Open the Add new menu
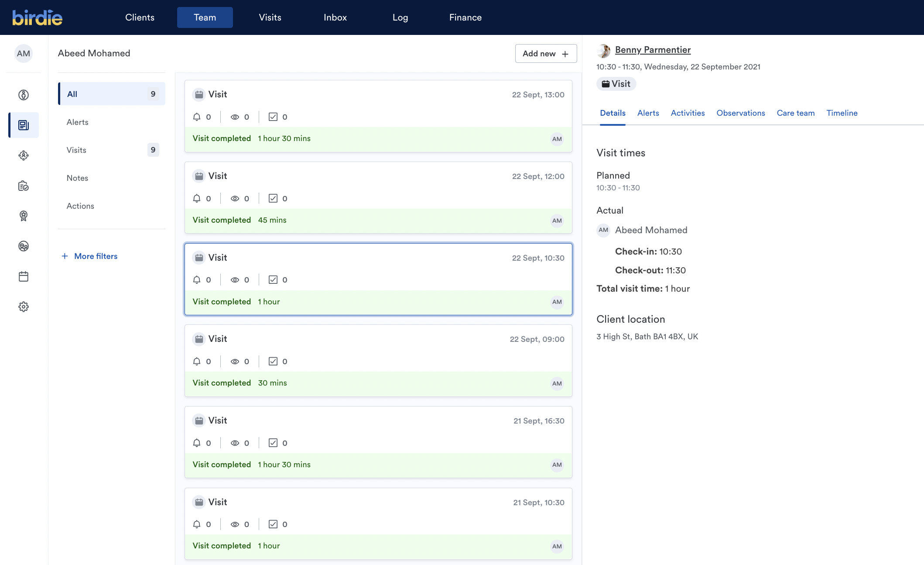Image resolution: width=924 pixels, height=565 pixels. pyautogui.click(x=545, y=54)
